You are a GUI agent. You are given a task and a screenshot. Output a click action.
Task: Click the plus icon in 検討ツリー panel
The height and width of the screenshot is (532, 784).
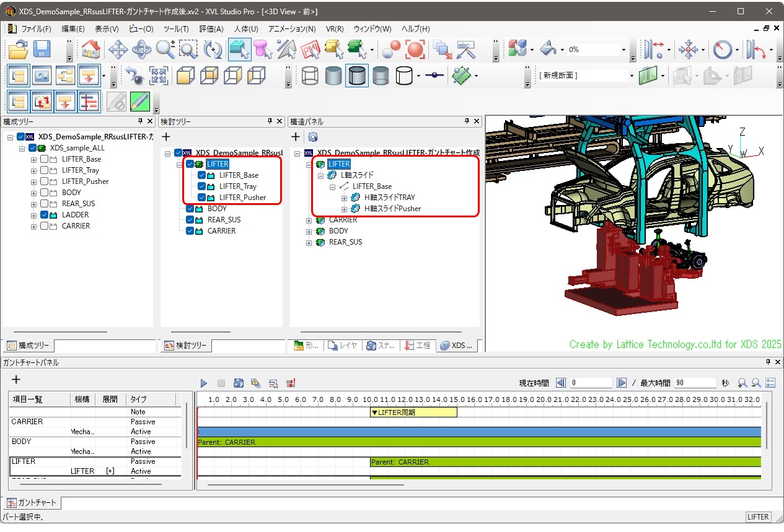166,136
